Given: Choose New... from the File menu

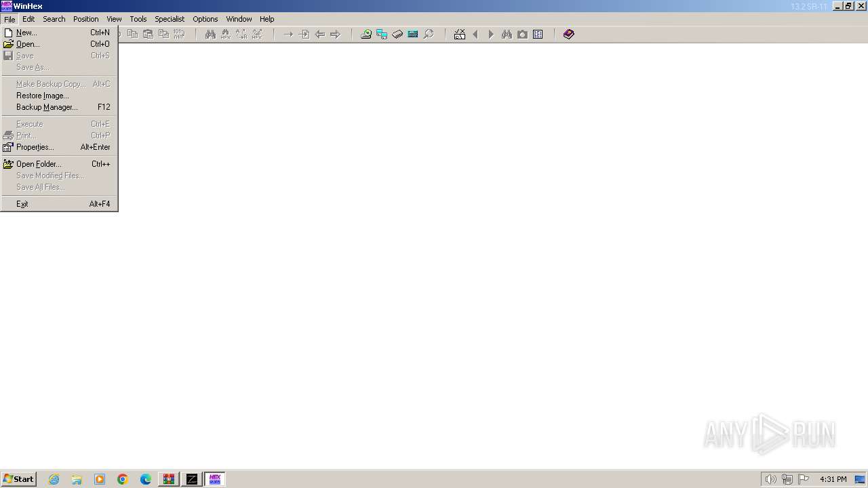Looking at the screenshot, I should point(59,33).
